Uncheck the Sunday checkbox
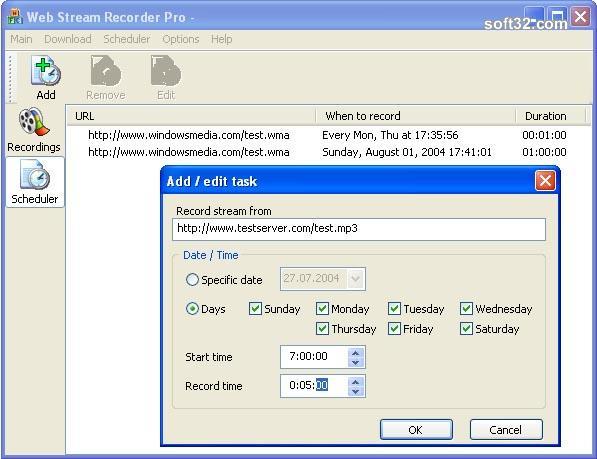597x459 pixels. pos(255,308)
